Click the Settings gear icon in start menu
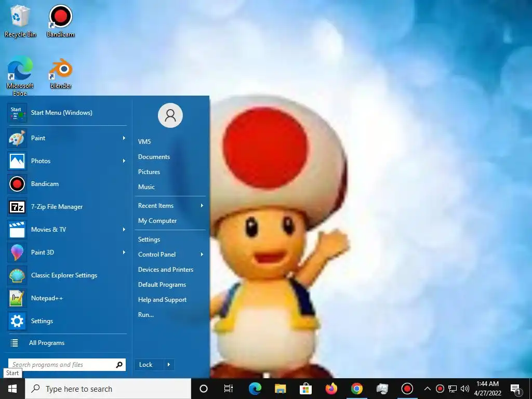The height and width of the screenshot is (399, 532). (17, 321)
